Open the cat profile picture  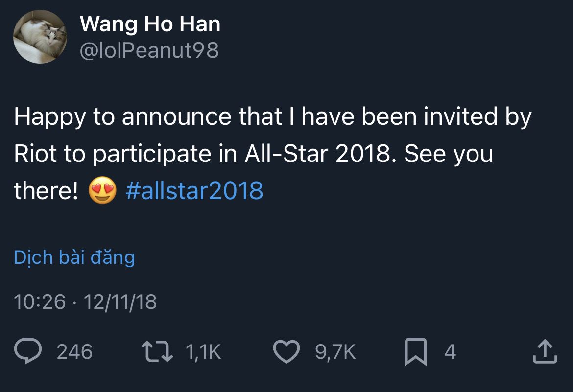(x=40, y=37)
